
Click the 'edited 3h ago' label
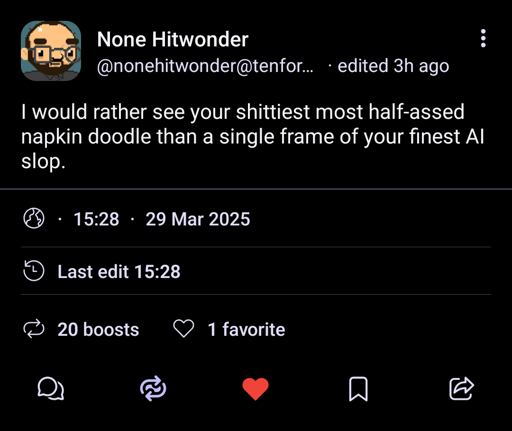(x=393, y=66)
